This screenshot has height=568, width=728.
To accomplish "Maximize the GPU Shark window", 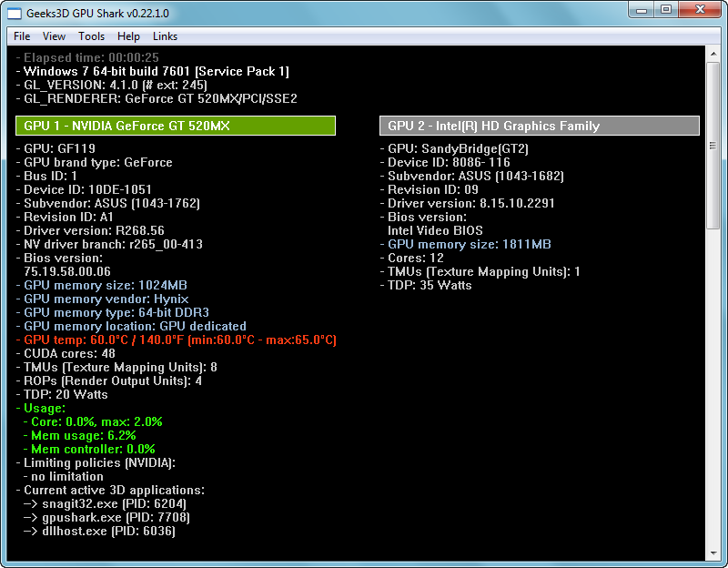I will click(x=666, y=10).
